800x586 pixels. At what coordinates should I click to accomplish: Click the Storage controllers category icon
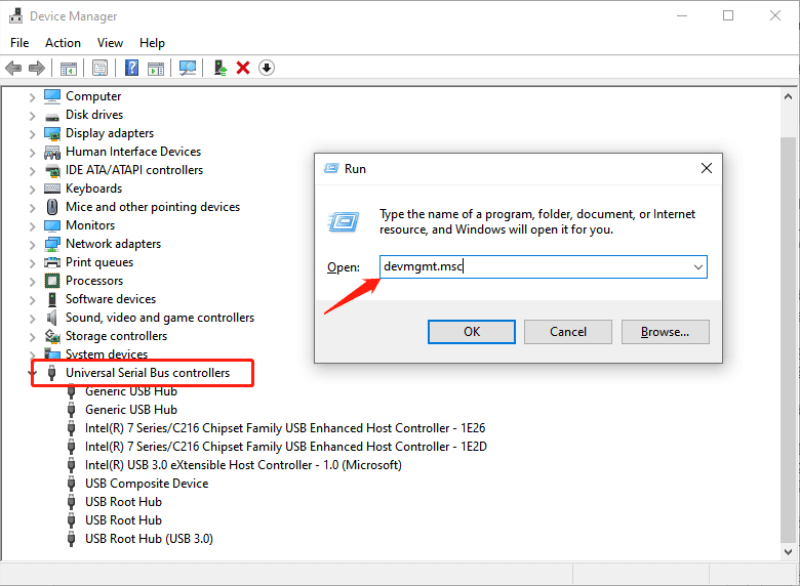(52, 336)
